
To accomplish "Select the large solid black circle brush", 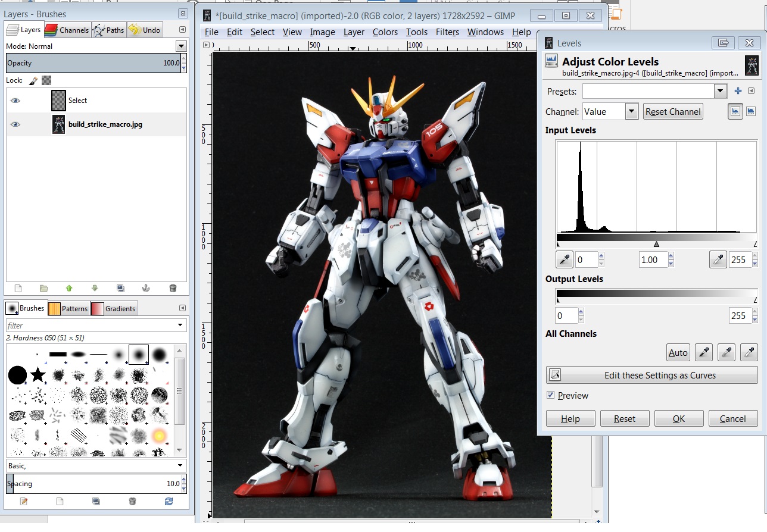I will 17,375.
